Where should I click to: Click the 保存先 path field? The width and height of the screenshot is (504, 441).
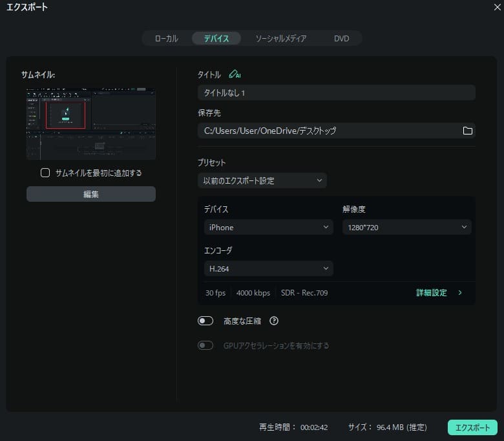337,131
